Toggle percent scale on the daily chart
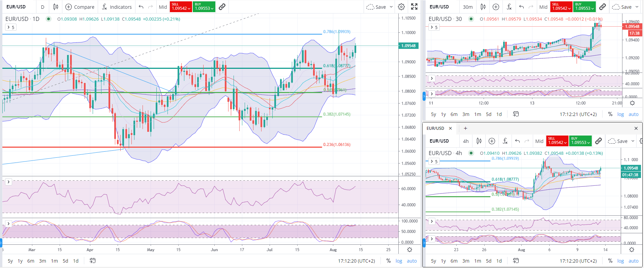Image resolution: width=644 pixels, height=268 pixels. (389, 261)
